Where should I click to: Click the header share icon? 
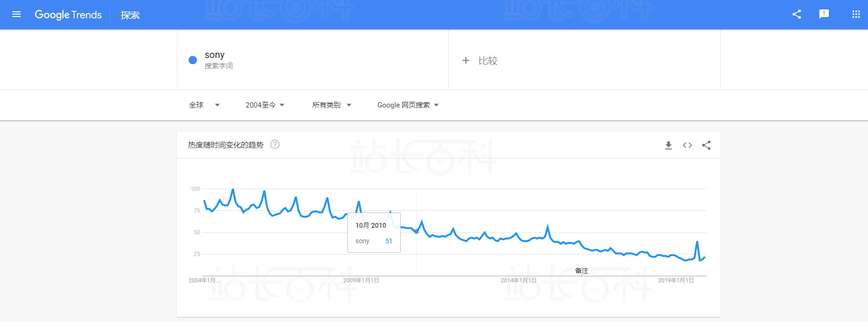pos(797,14)
